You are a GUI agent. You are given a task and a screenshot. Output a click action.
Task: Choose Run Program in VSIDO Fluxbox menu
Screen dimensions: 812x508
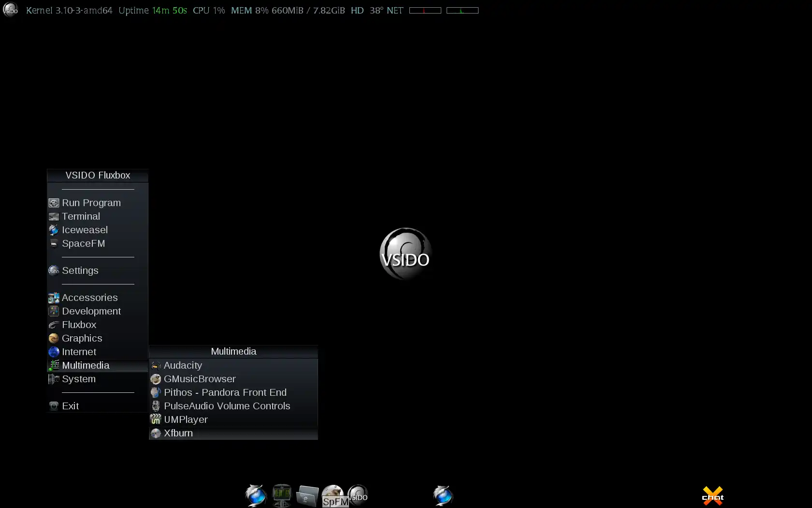point(98,203)
